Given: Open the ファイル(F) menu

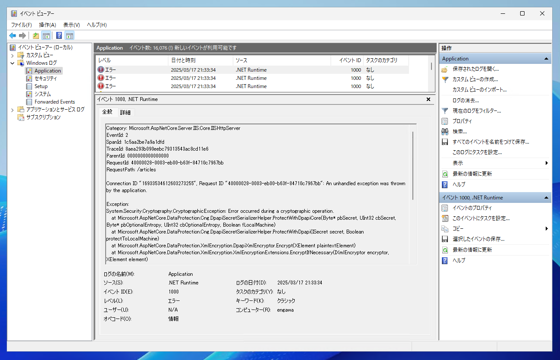Looking at the screenshot, I should click(x=21, y=25).
